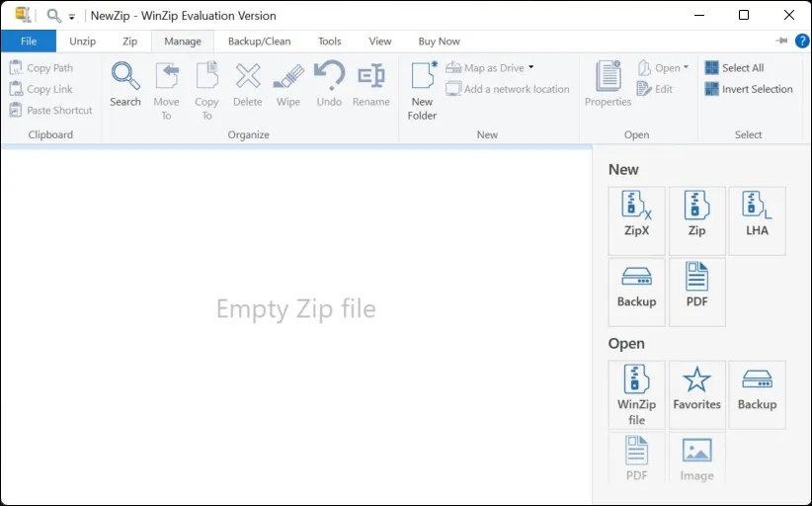Click Backup under the Open section
The width and height of the screenshot is (812, 506).
tap(757, 394)
